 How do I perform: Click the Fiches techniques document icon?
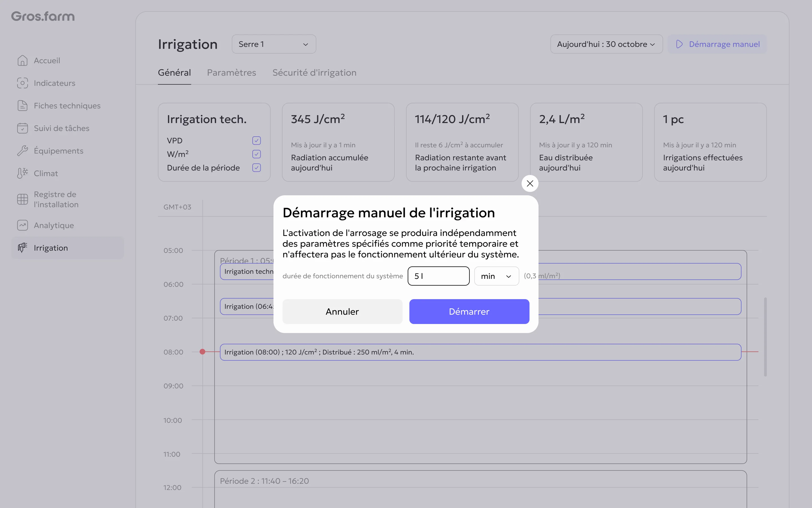[x=23, y=106]
